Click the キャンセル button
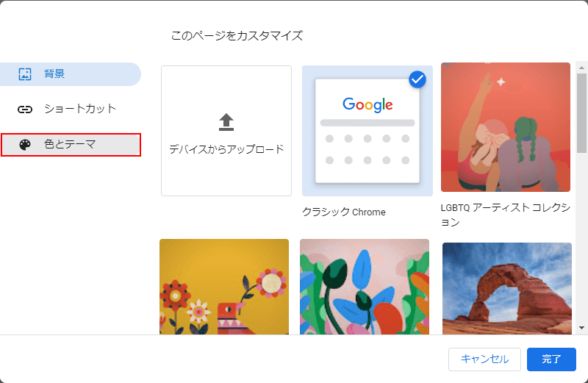Image resolution: width=588 pixels, height=383 pixels. 484,359
